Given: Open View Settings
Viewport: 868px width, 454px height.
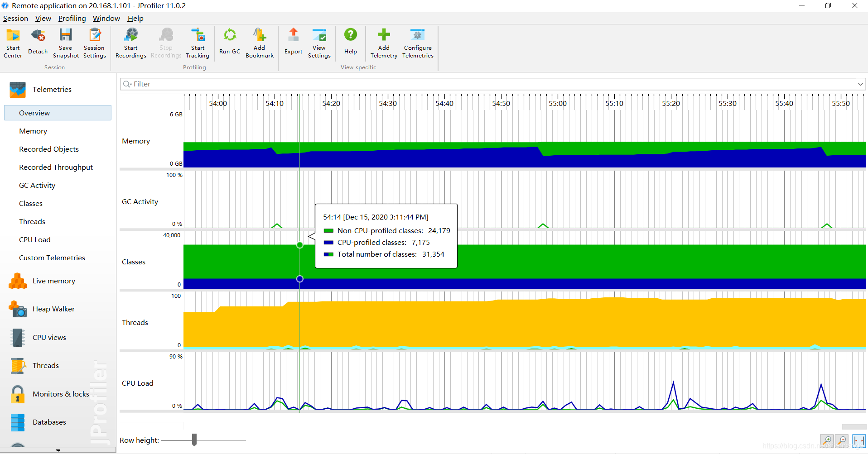Looking at the screenshot, I should click(319, 43).
